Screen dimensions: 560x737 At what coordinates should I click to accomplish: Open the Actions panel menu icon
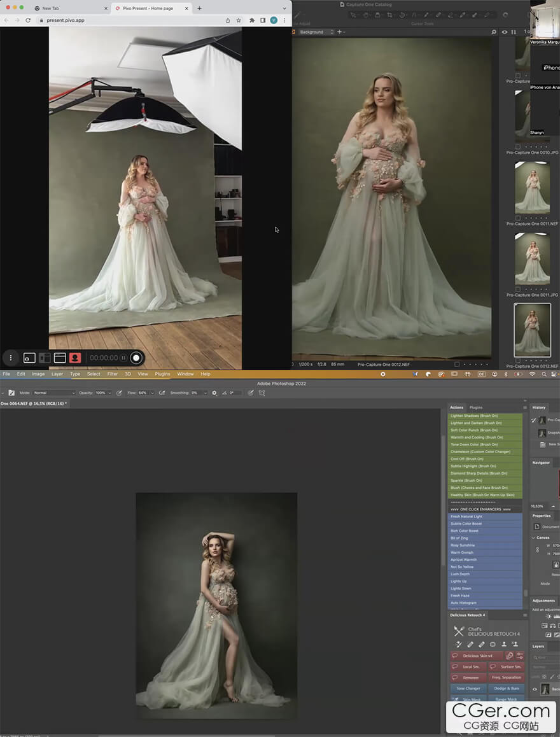(525, 407)
